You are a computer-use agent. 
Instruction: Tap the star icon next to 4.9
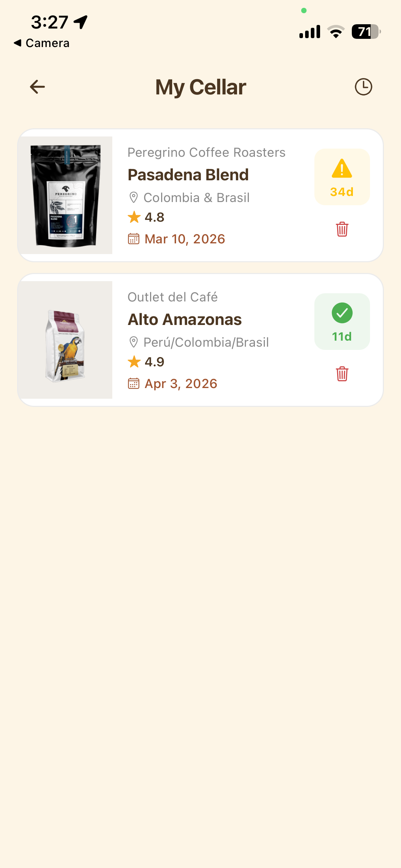(x=134, y=362)
